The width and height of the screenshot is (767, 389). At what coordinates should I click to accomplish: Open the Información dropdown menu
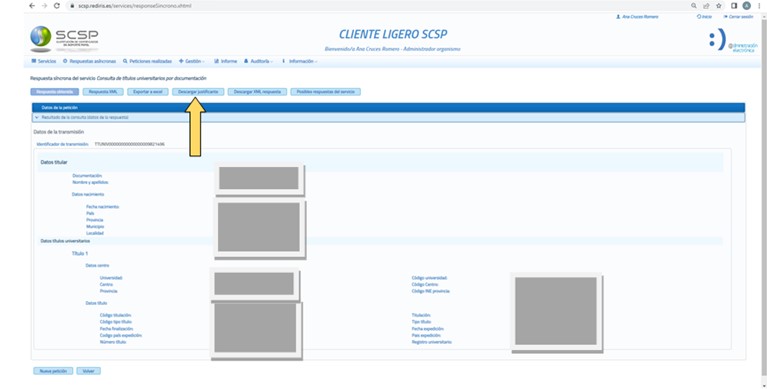tap(300, 61)
